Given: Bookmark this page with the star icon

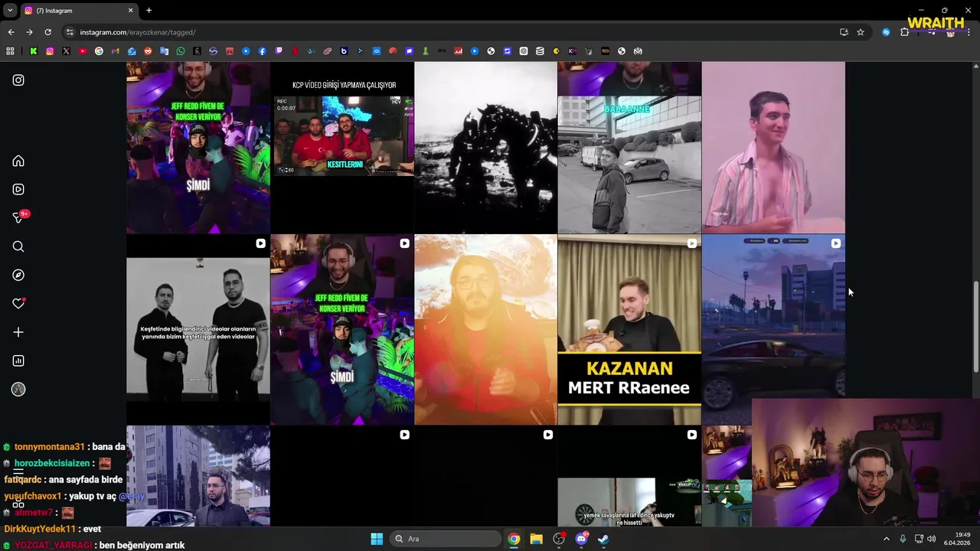Looking at the screenshot, I should (861, 32).
